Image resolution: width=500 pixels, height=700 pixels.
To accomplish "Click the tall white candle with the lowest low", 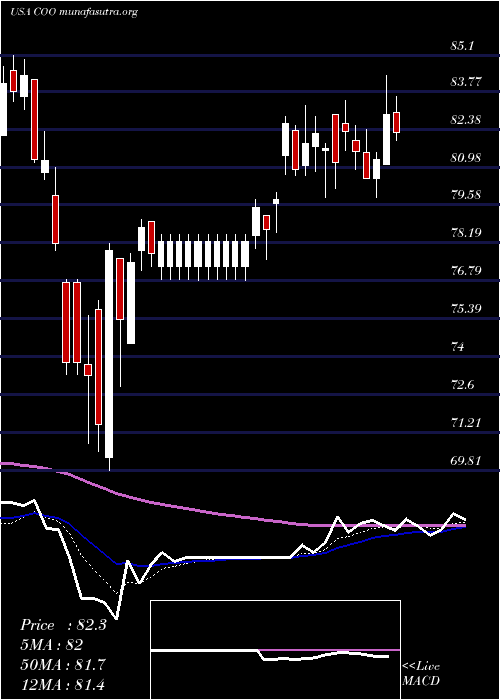I will coord(109,356).
